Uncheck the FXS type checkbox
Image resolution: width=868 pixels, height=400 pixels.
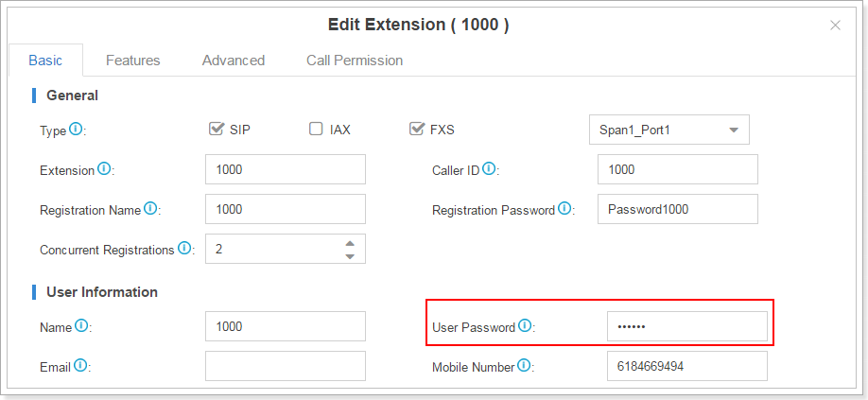click(416, 129)
